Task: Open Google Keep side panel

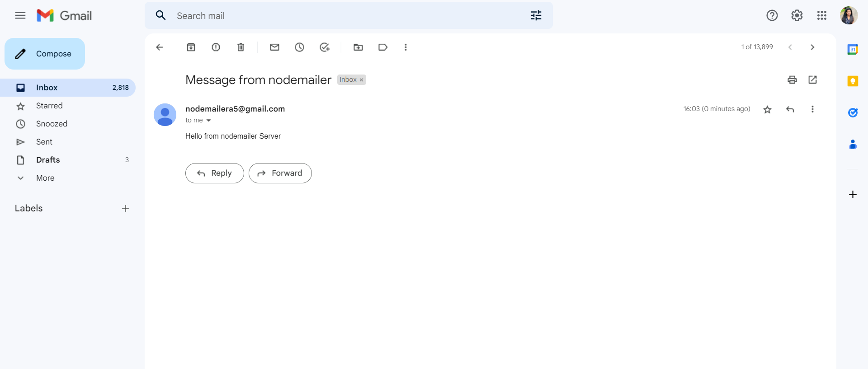Action: (853, 81)
